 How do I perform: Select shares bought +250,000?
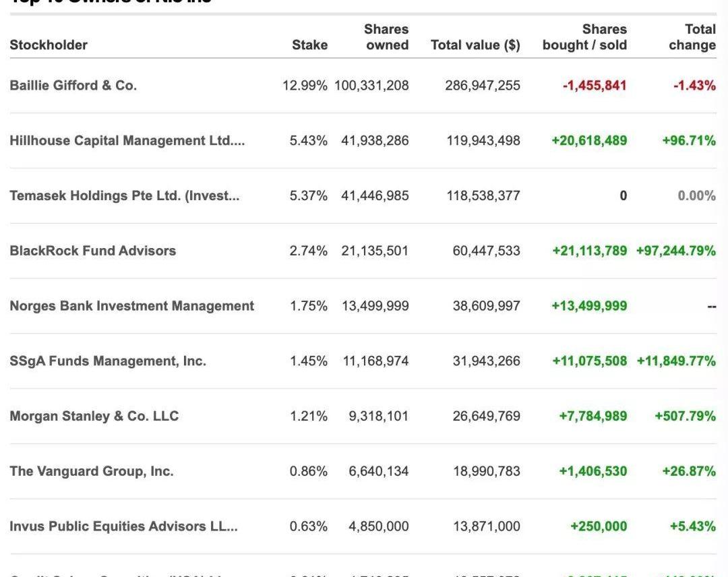click(x=599, y=526)
